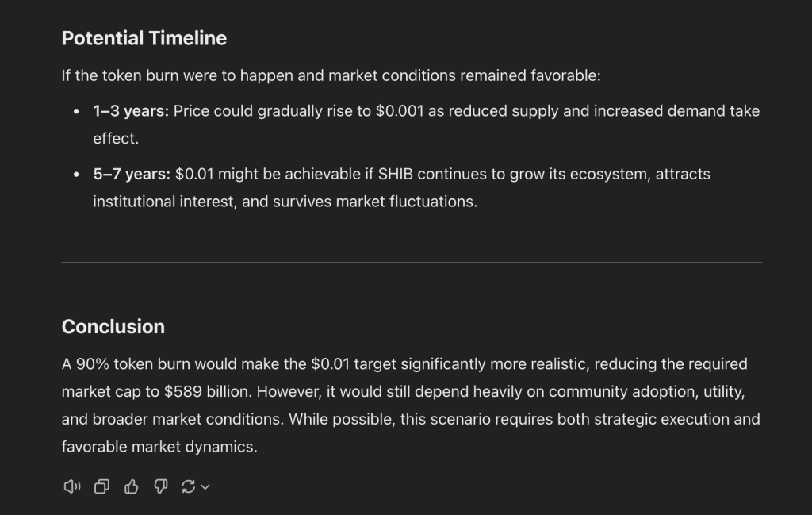The height and width of the screenshot is (515, 812).
Task: Click the "Conclusion" heading
Action: pos(113,327)
